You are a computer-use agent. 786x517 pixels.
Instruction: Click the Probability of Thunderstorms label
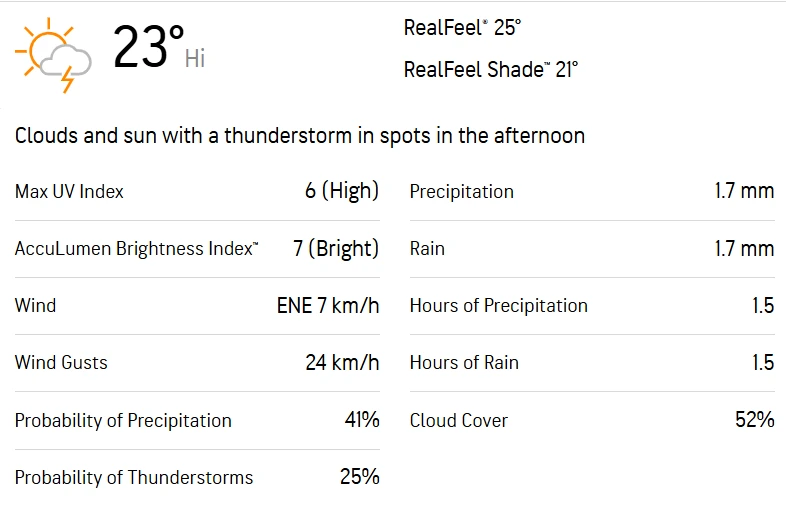pos(134,478)
